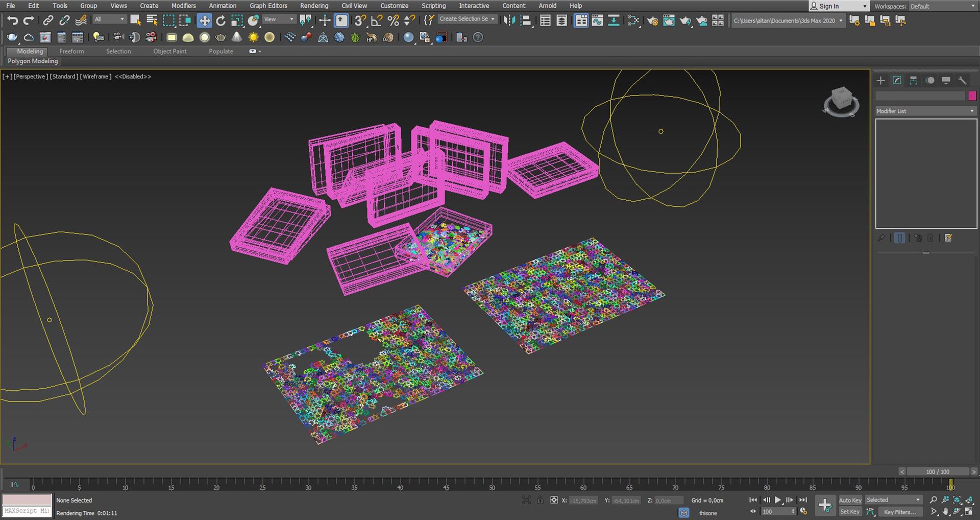This screenshot has width=980, height=520.
Task: Open the Create command panel tab
Action: coord(880,80)
